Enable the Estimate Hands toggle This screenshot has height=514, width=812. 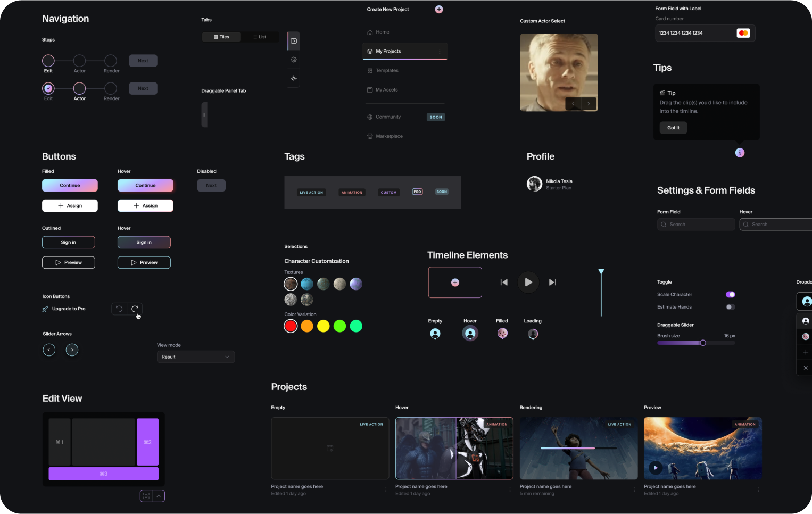pyautogui.click(x=730, y=307)
